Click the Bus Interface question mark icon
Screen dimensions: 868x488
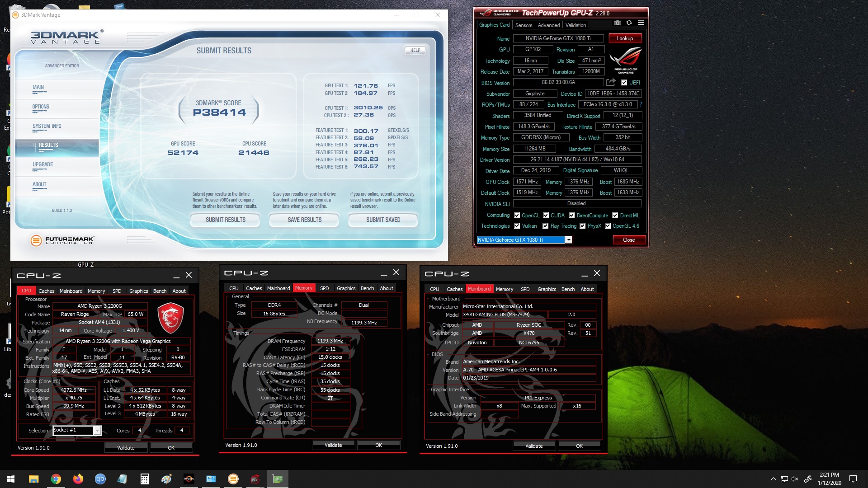pyautogui.click(x=641, y=104)
